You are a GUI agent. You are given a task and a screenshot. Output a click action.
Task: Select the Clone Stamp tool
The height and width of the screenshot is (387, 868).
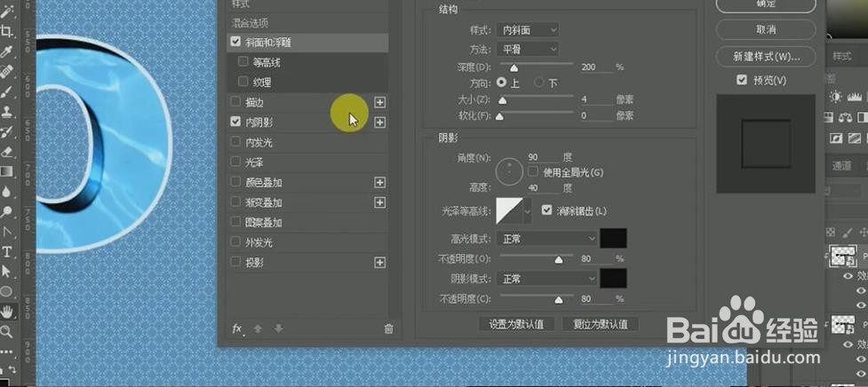click(6, 112)
